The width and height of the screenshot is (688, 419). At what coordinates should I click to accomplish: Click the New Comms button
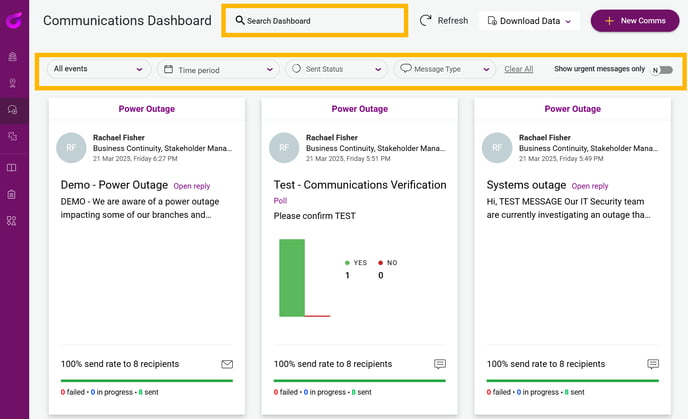coord(635,21)
